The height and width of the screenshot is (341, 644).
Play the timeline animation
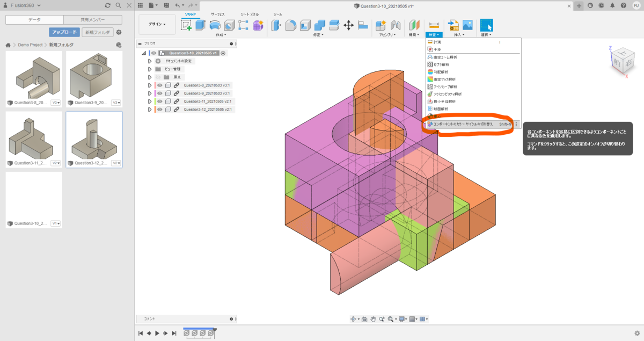pos(157,333)
